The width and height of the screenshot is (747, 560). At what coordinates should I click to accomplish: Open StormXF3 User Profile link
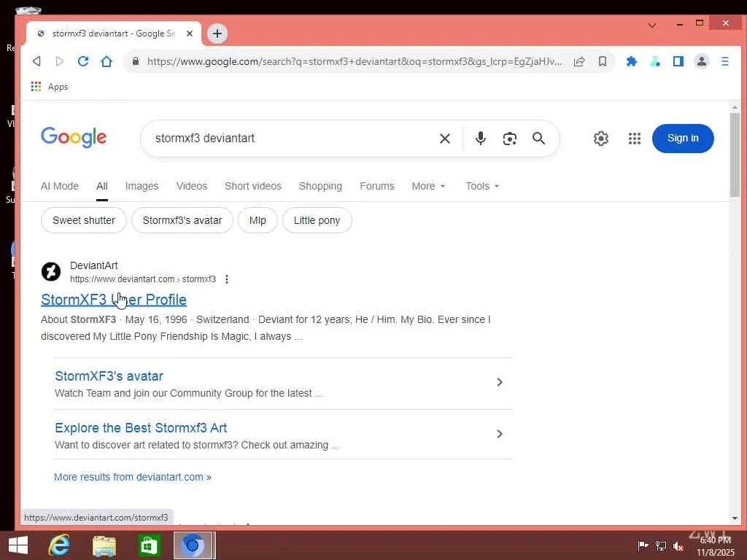tap(114, 300)
